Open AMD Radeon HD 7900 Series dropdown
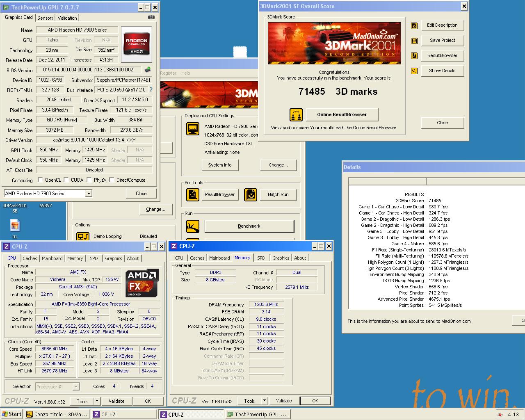The image size is (525, 420). coord(89,194)
